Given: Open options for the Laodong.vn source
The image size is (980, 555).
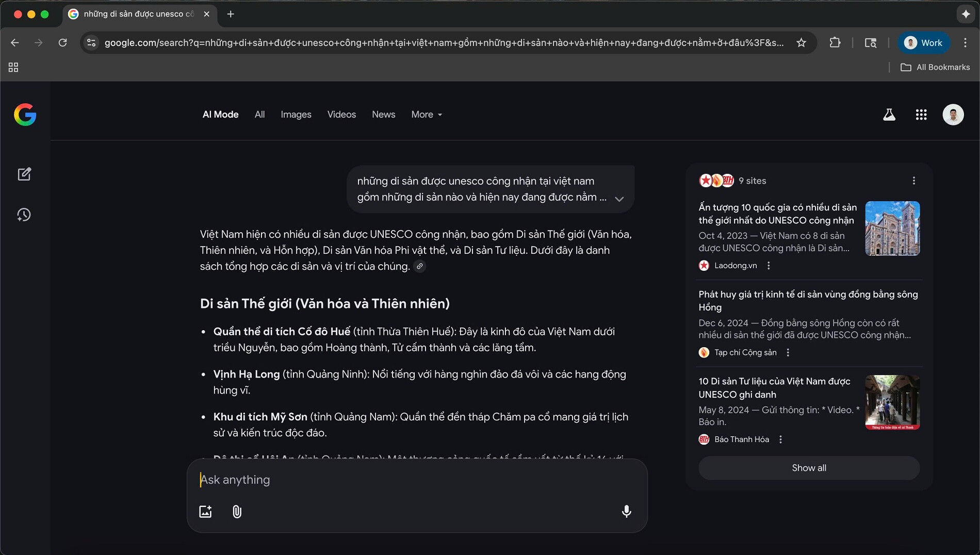Looking at the screenshot, I should tap(769, 265).
